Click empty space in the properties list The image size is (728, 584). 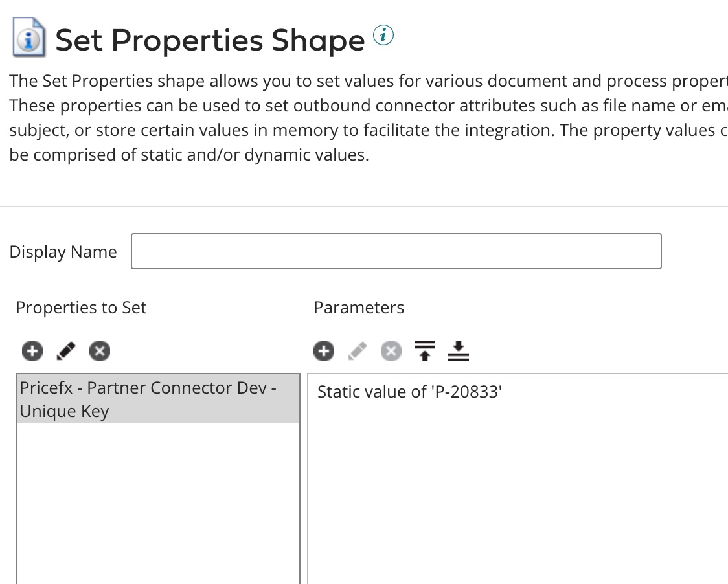(157, 505)
